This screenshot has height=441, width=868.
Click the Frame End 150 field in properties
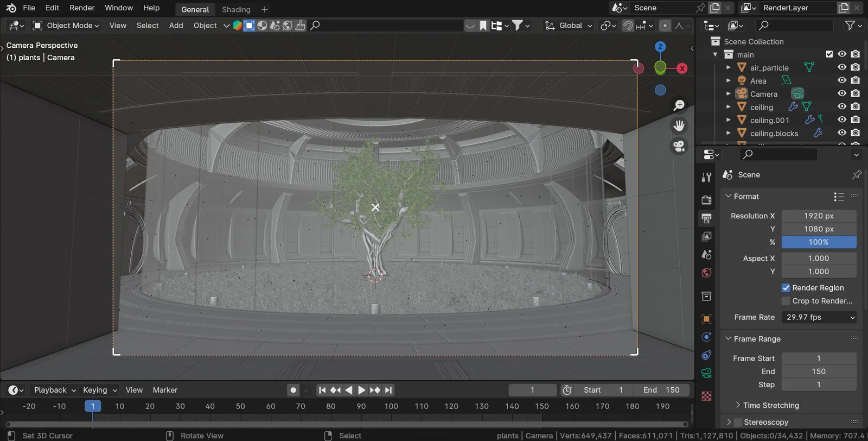(819, 371)
